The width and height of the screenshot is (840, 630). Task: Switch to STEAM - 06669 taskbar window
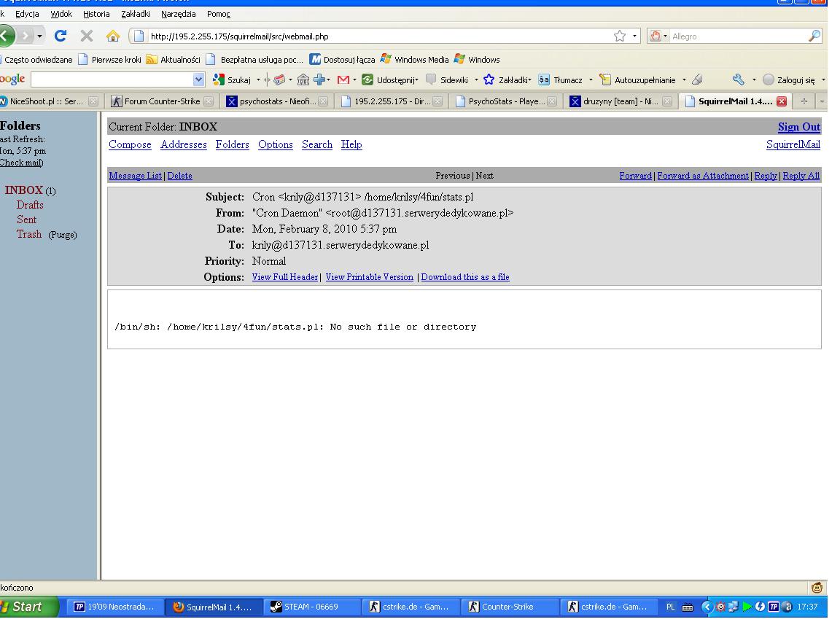311,607
